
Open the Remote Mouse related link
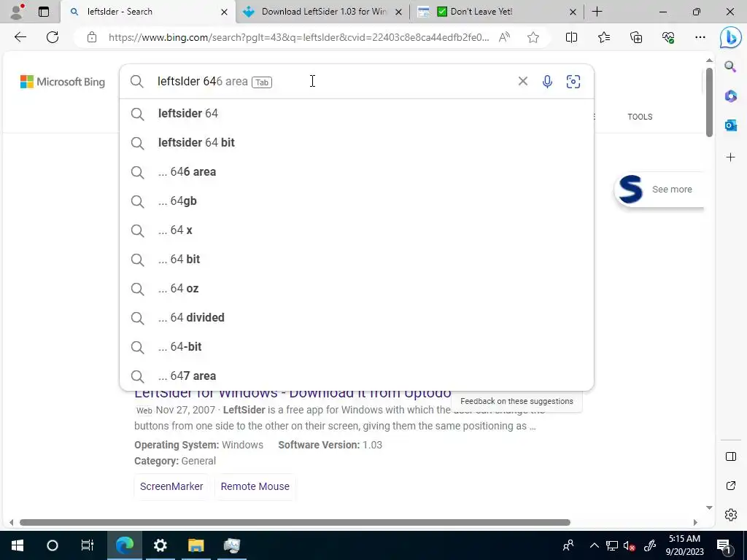[x=255, y=486]
